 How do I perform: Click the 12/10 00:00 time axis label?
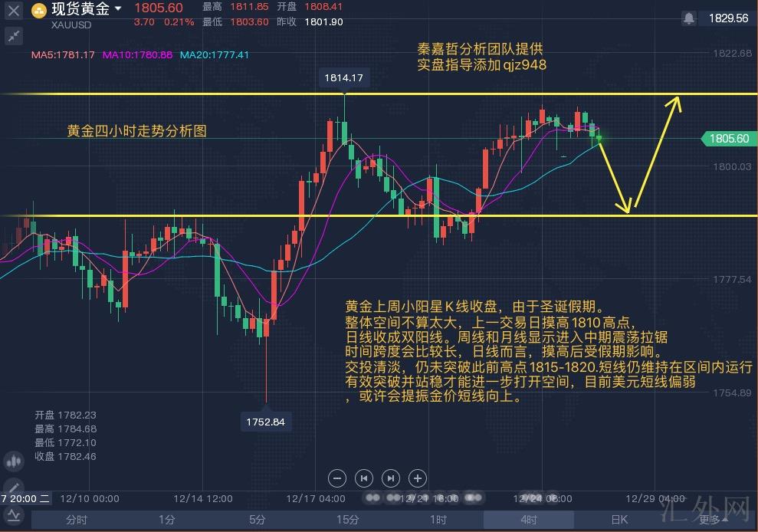tap(90, 498)
